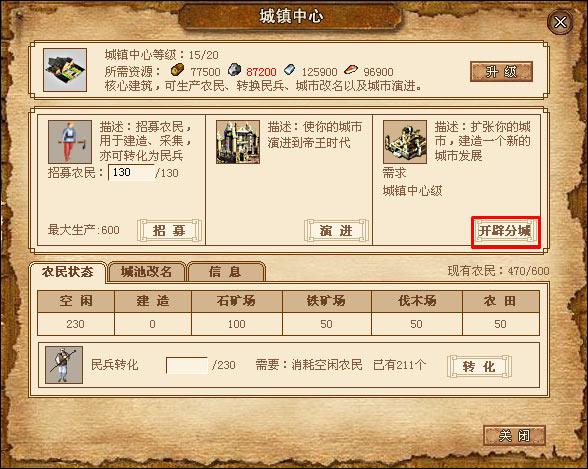
Task: Click the 演进 evolve button
Action: pos(336,231)
